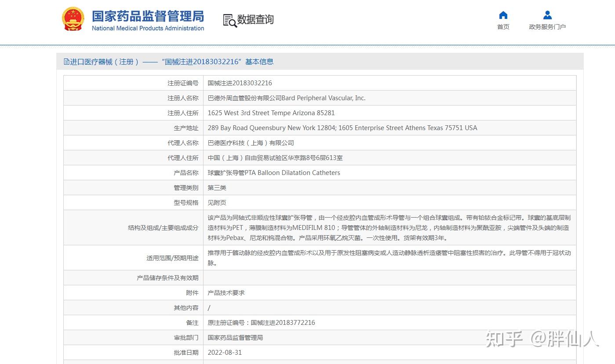Click 国家药品监督管理局 site title
The width and height of the screenshot is (615, 364).
click(148, 16)
